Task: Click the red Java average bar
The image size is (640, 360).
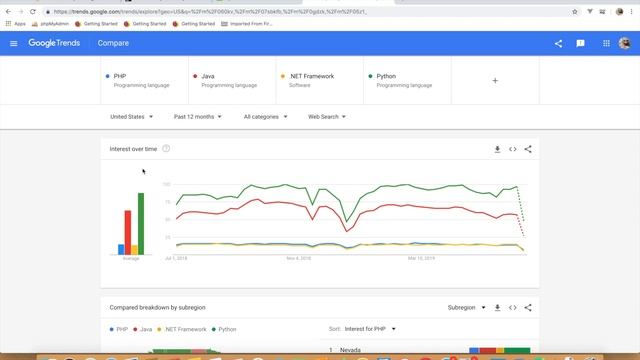Action: (128, 233)
